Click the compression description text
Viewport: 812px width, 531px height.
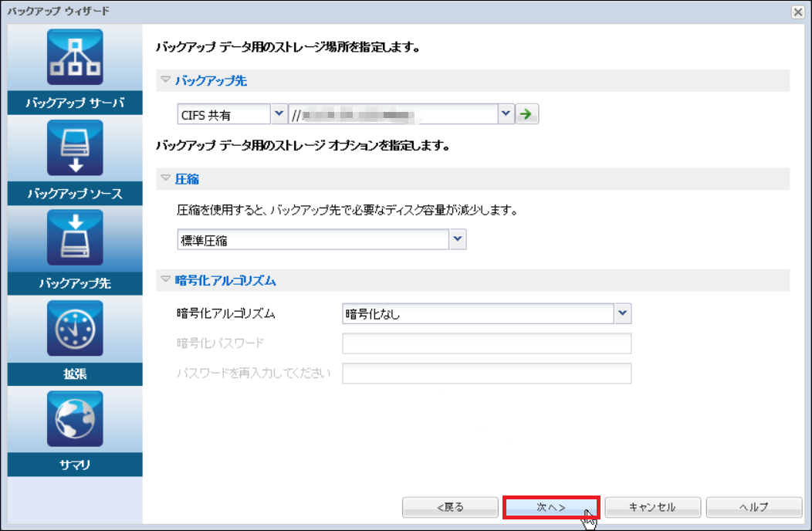tap(347, 211)
